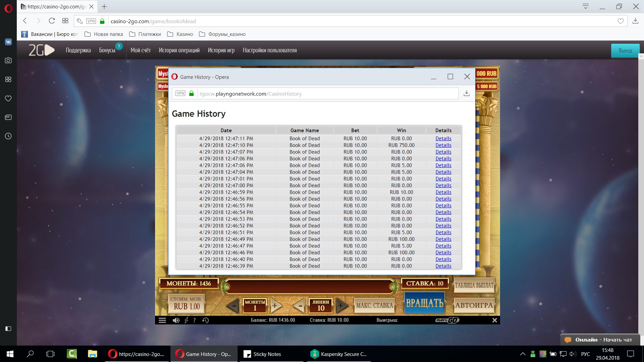Open the Поддержка menu item

click(78, 50)
